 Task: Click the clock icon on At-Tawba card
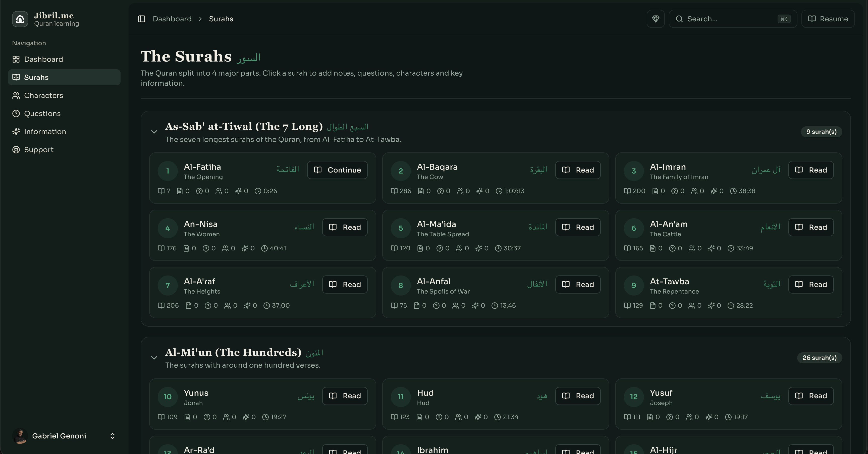coord(731,306)
